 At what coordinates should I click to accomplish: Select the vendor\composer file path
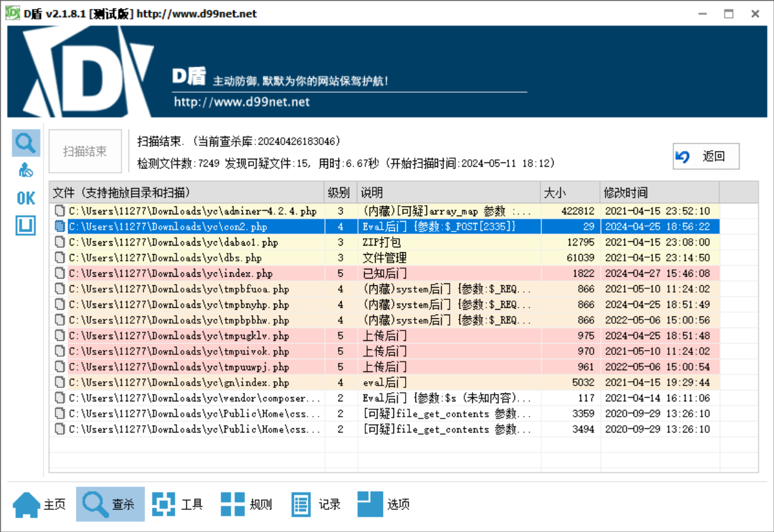coord(194,398)
